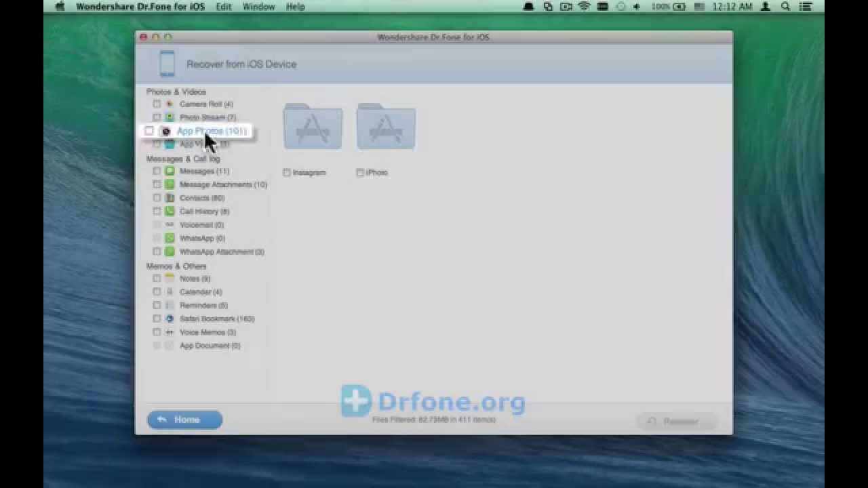Select Safari Bookmark (163) entry
This screenshot has height=488, width=868.
coord(217,319)
